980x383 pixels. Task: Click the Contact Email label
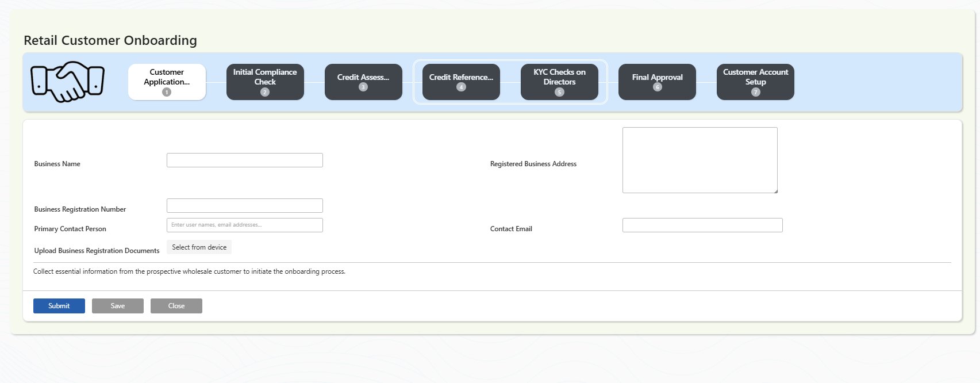pyautogui.click(x=511, y=229)
